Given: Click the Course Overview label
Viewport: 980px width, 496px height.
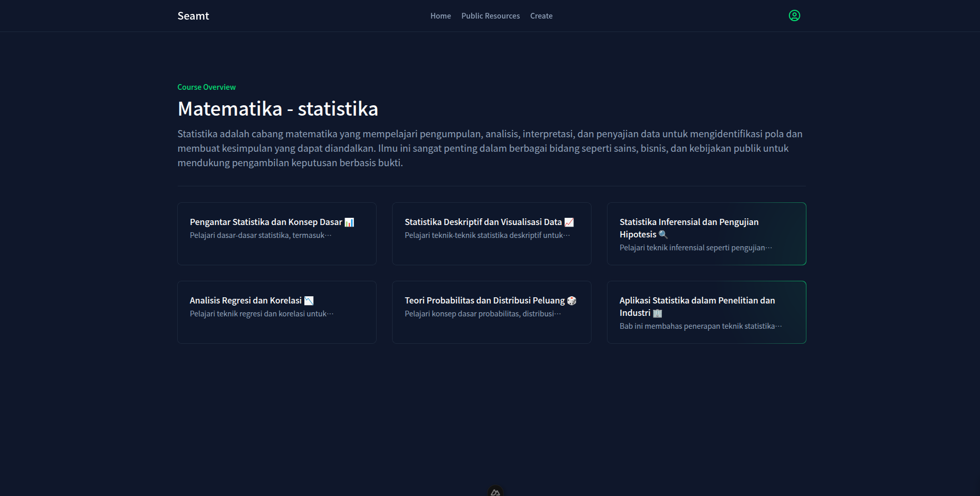Looking at the screenshot, I should (x=206, y=87).
